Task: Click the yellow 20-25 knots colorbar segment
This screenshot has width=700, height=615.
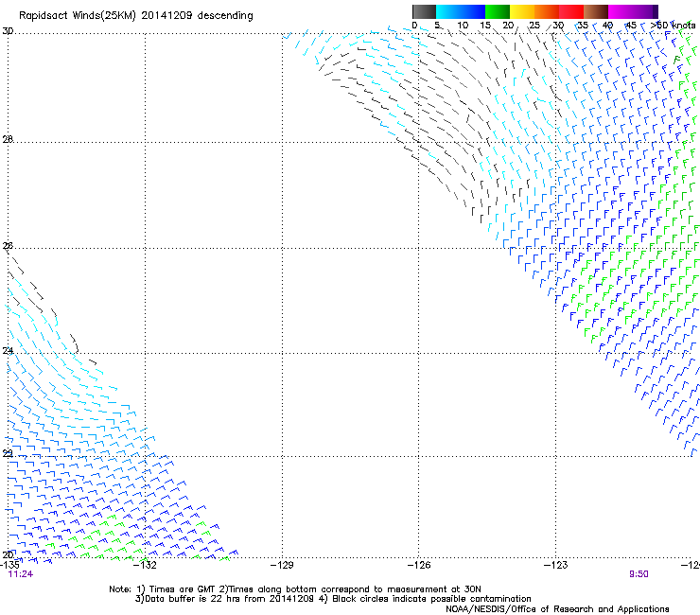Action: tap(522, 11)
